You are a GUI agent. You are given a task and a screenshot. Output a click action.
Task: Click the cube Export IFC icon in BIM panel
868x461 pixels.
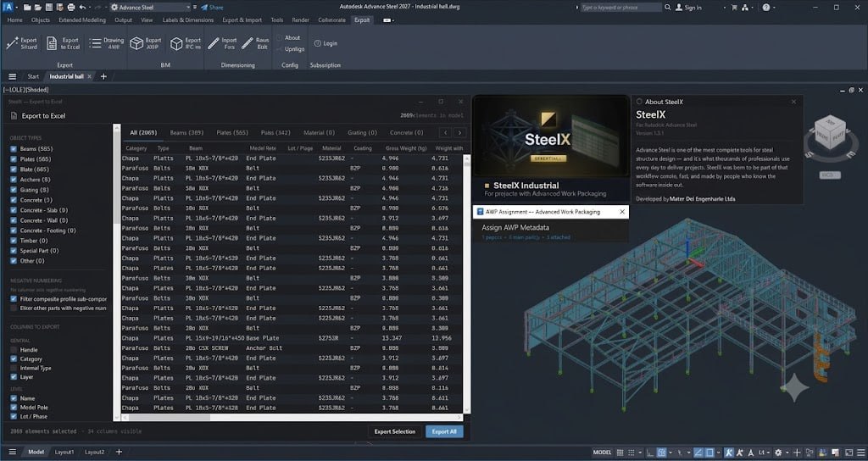point(176,43)
